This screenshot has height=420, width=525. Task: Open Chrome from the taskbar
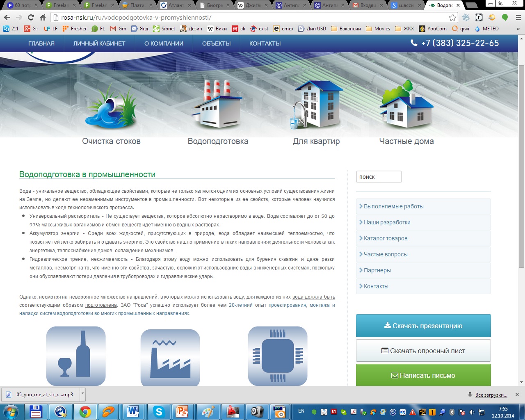point(85,411)
